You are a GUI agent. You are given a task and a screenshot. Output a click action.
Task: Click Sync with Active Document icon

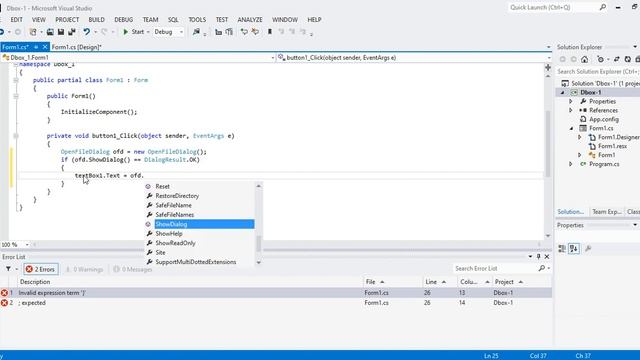pyautogui.click(x=617, y=60)
